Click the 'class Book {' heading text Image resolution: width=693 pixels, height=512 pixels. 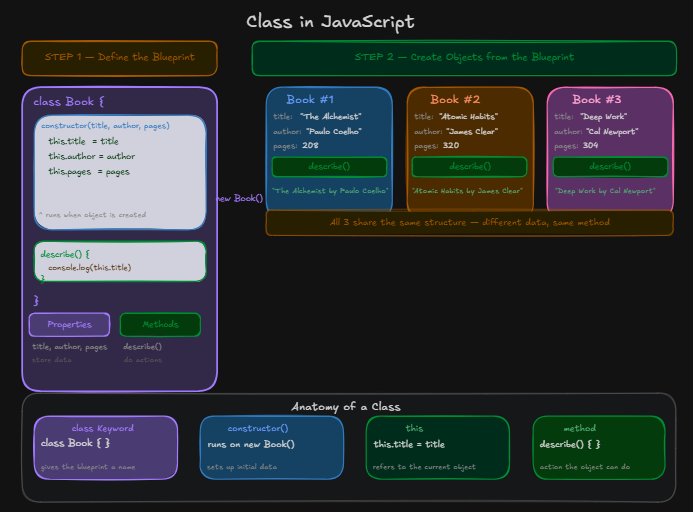point(69,102)
